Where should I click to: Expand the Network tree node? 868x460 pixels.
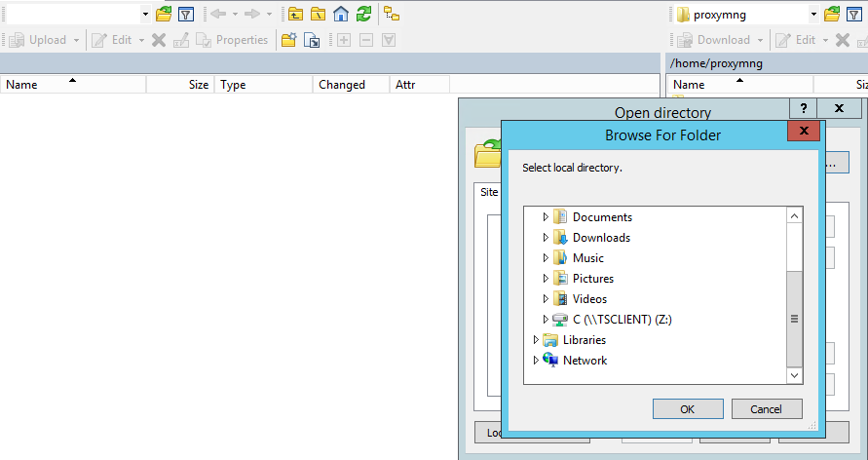tap(536, 361)
